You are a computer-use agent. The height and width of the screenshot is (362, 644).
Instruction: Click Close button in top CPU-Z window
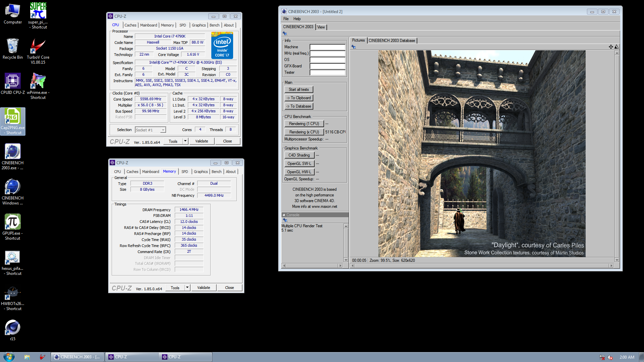tap(227, 141)
